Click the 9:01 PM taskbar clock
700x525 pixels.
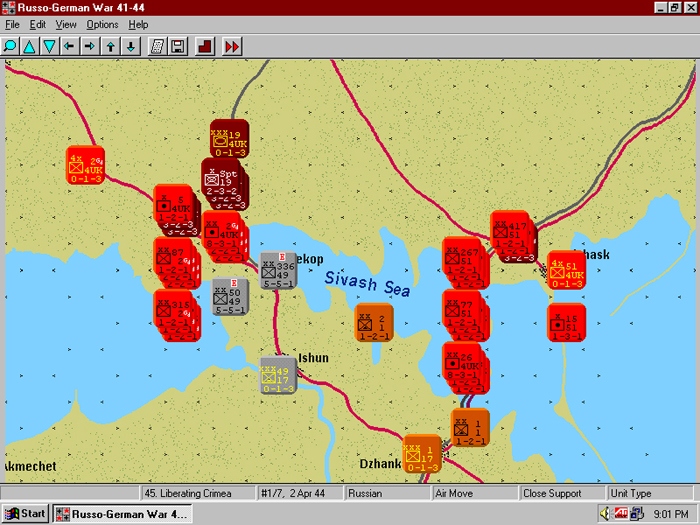coord(671,514)
